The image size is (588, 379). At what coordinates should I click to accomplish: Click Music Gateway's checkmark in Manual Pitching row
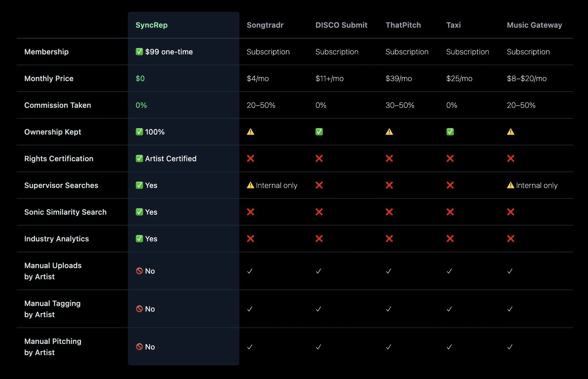(x=510, y=347)
